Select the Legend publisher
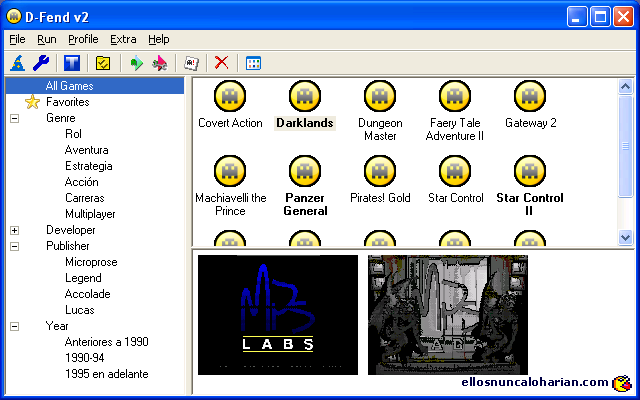 pyautogui.click(x=83, y=278)
